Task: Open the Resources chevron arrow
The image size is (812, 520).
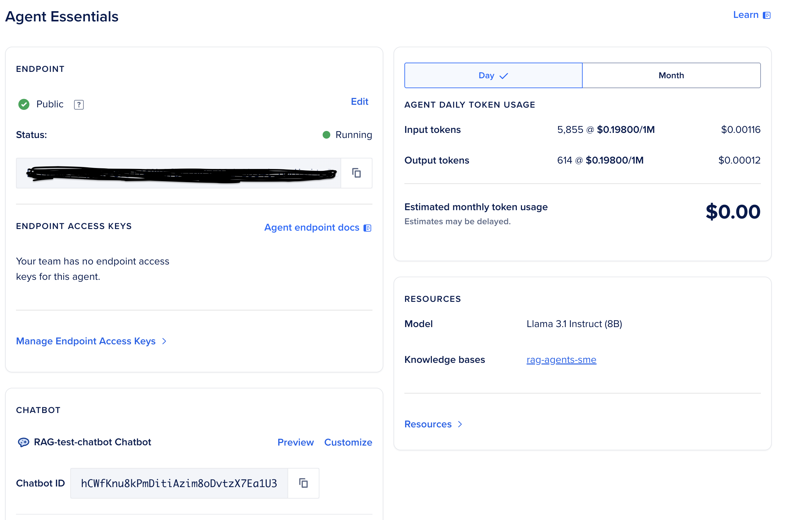Action: pos(460,424)
